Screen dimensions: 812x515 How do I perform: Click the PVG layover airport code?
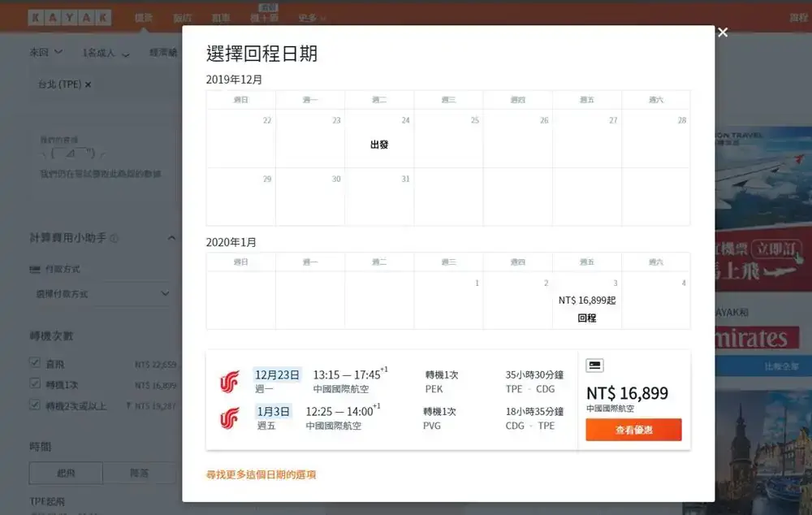point(432,426)
